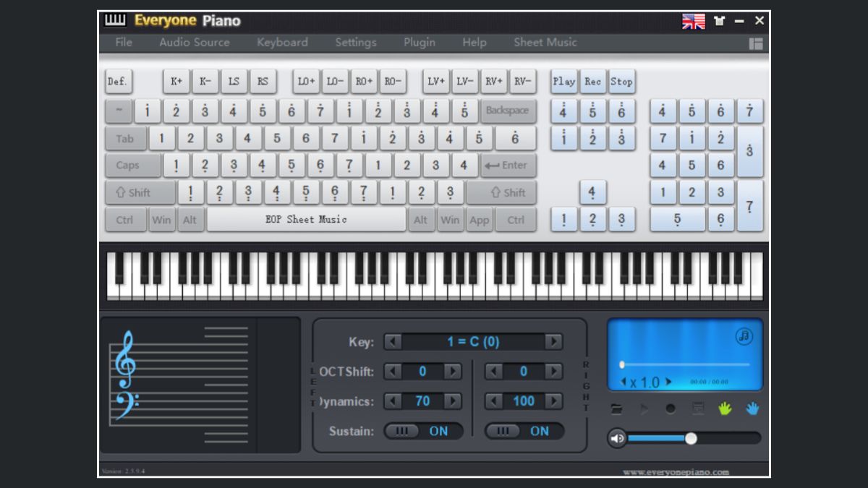Open the Sheet Music menu
Viewport: 868px width, 488px height.
click(545, 43)
